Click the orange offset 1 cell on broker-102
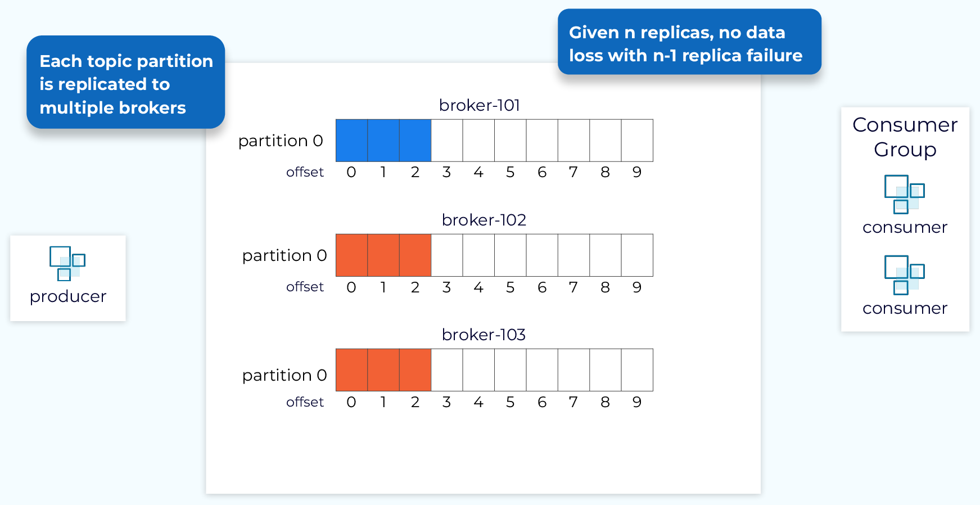Viewport: 980px width, 505px height. click(x=383, y=255)
